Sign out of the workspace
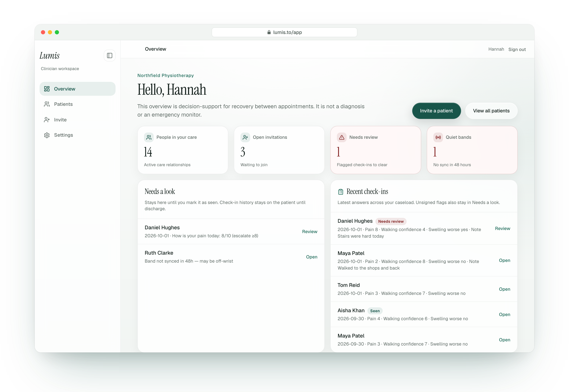This screenshot has height=392, width=569. [x=517, y=49]
